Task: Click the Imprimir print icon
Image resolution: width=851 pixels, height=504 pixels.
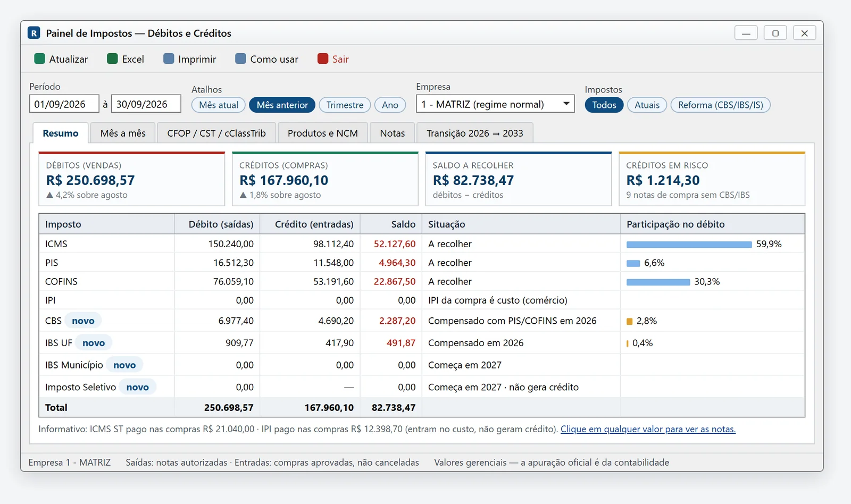Action: coord(169,58)
